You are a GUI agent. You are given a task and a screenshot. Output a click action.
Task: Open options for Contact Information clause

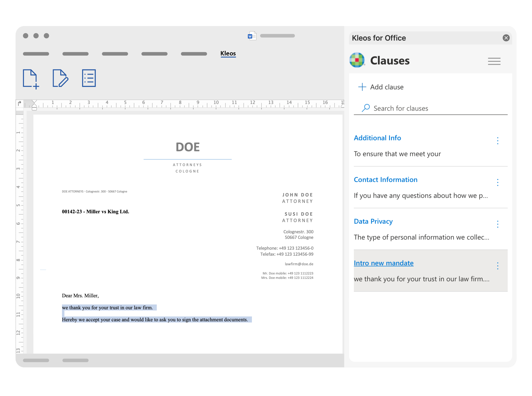(497, 182)
